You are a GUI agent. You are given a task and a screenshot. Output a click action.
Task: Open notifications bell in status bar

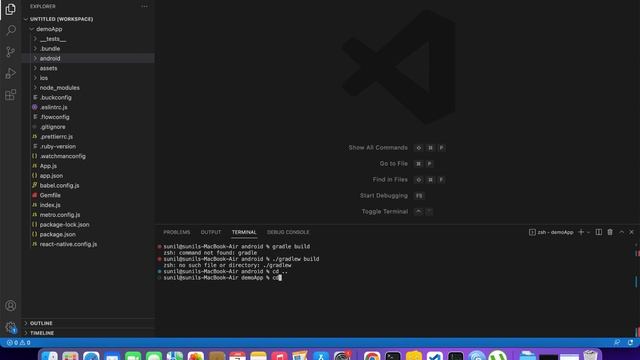[631, 343]
